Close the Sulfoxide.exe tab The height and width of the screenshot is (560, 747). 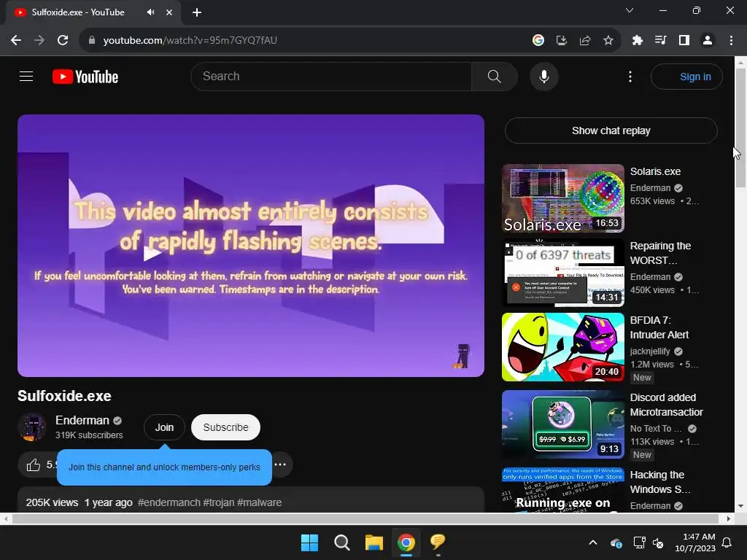(169, 12)
